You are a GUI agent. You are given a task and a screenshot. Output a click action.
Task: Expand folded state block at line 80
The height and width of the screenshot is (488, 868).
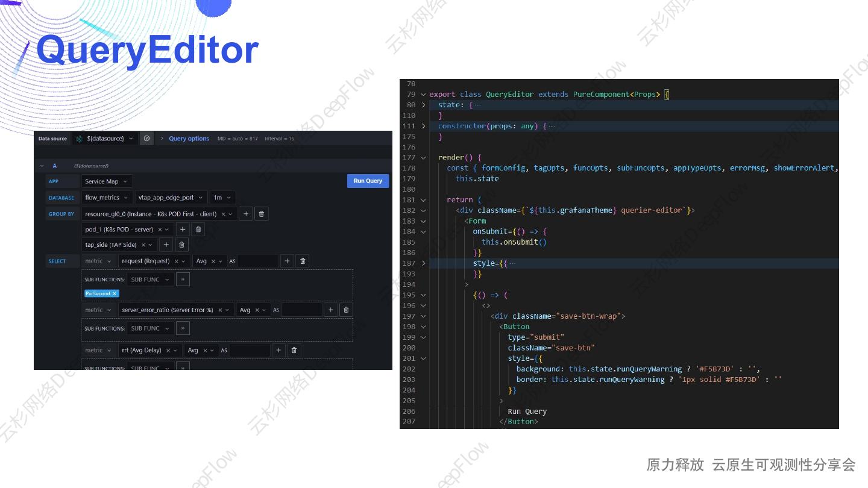(x=424, y=105)
